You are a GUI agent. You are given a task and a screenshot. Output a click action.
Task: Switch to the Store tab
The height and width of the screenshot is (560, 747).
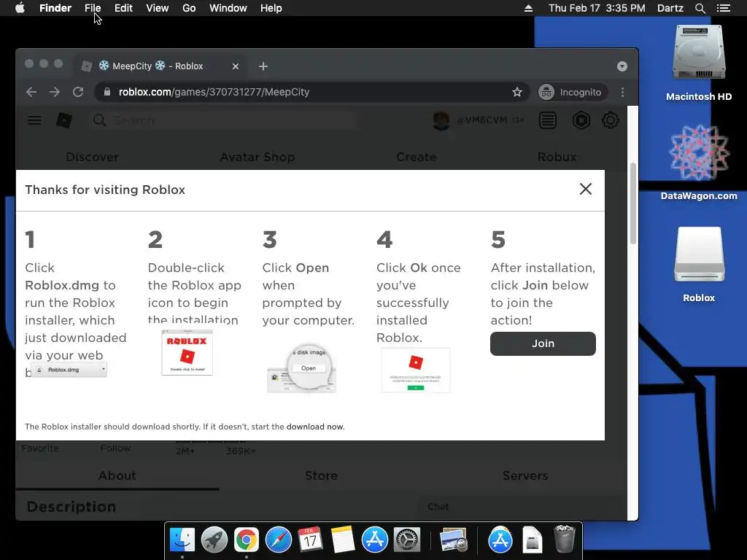click(x=321, y=475)
